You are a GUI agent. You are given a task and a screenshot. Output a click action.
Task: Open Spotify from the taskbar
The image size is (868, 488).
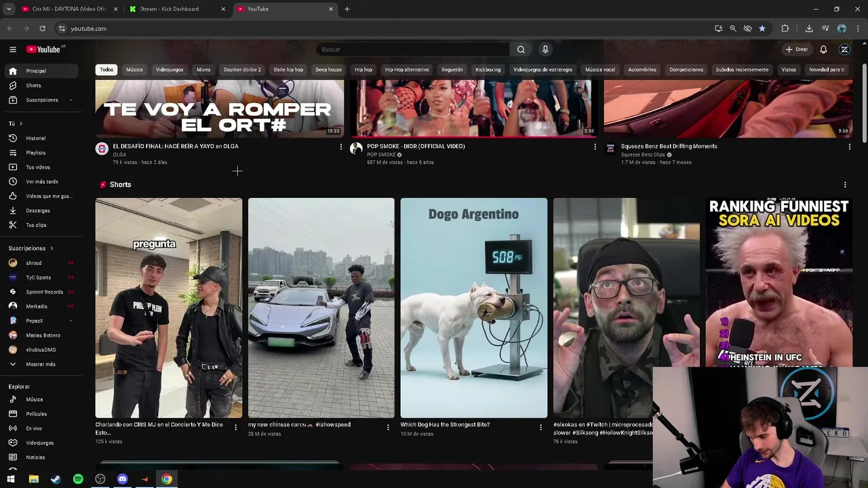[78, 479]
